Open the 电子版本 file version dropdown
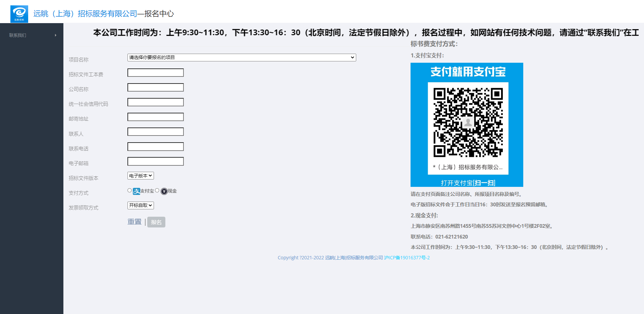644x314 pixels. point(141,176)
